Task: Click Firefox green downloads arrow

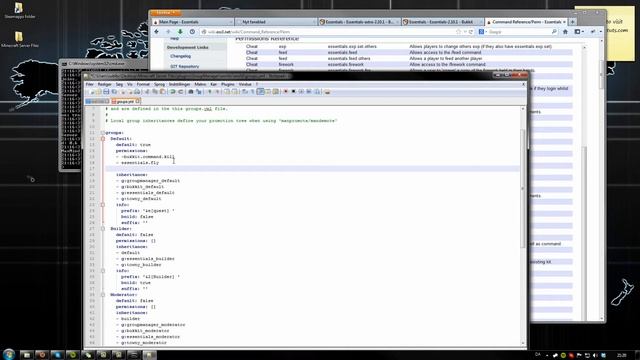Action: coord(180,31)
